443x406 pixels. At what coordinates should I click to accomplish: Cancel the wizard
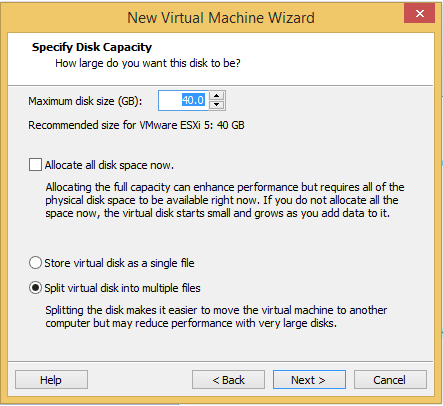(390, 380)
